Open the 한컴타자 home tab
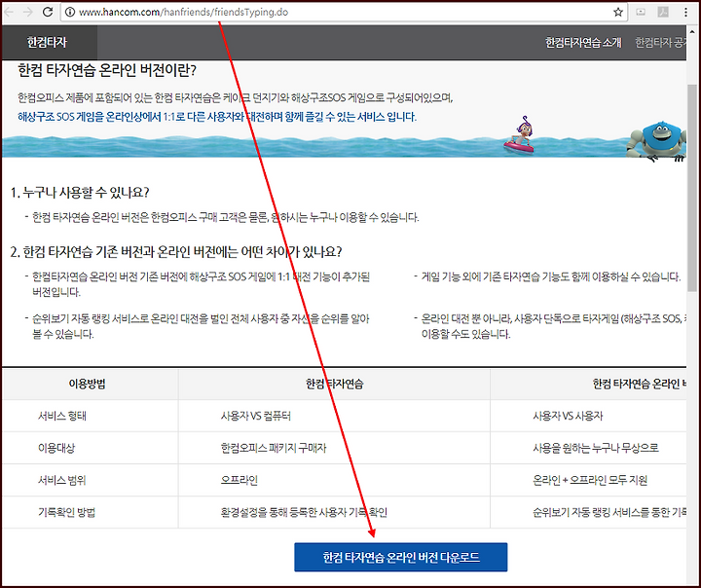 (x=47, y=43)
